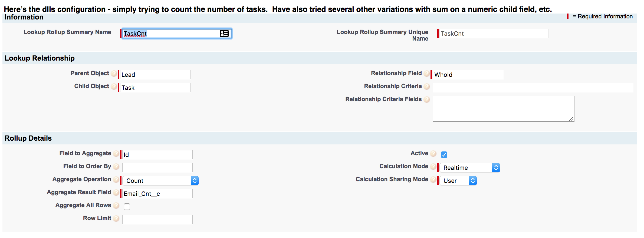Click the help icon next to Calculation Sharing Mode
This screenshot has height=238, width=644.
tap(433, 180)
